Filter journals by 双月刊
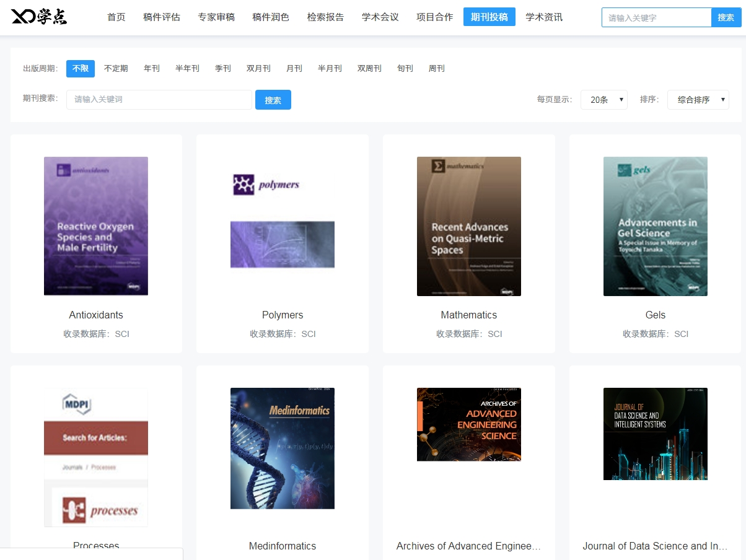The height and width of the screenshot is (560, 746). pyautogui.click(x=258, y=69)
